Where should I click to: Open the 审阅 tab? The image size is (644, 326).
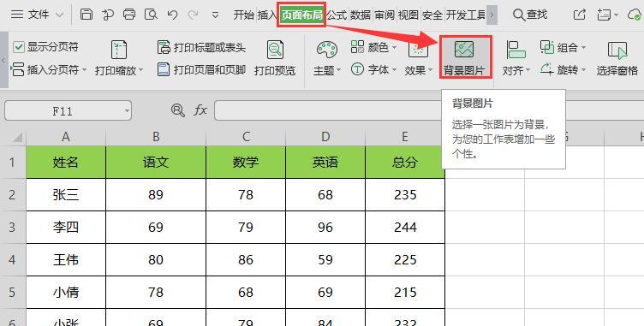385,15
